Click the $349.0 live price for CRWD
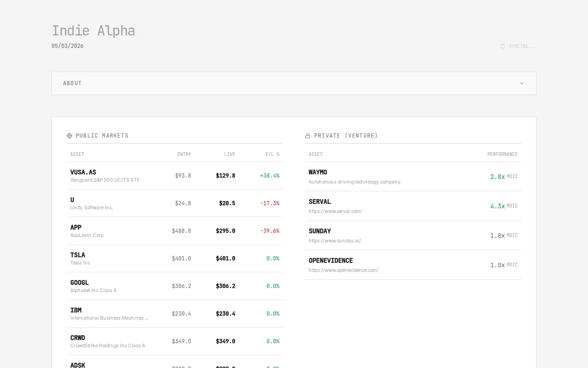Screen dimensions: 588x368 pos(226,341)
